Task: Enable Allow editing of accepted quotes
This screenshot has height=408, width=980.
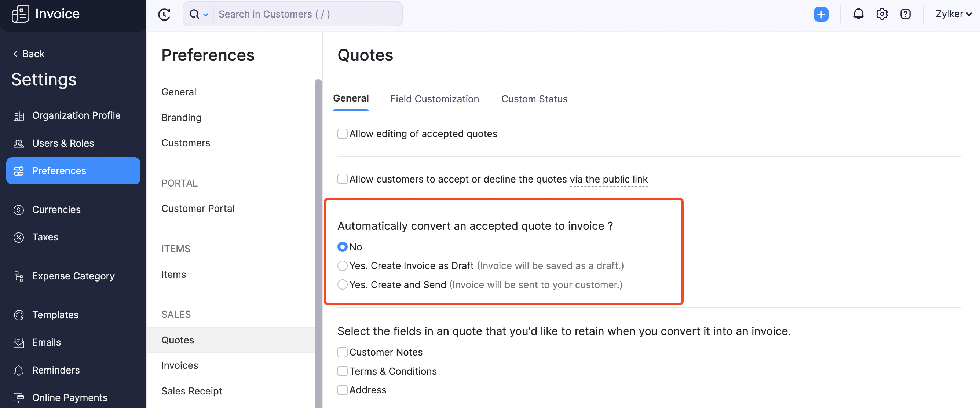Action: pyautogui.click(x=343, y=133)
